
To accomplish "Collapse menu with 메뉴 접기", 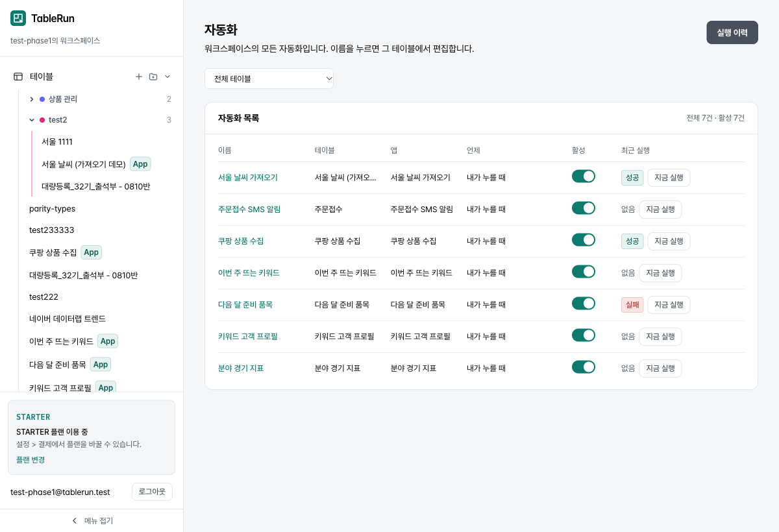I will point(92,521).
